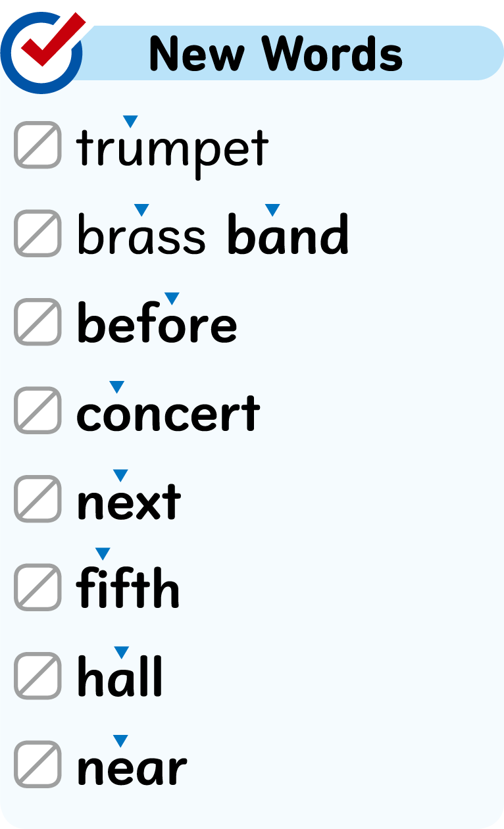Select the word "hall"
The height and width of the screenshot is (829, 504).
(x=120, y=678)
